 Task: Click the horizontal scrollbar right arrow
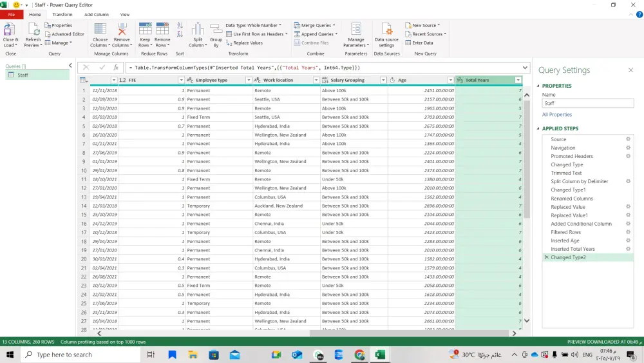point(514,333)
